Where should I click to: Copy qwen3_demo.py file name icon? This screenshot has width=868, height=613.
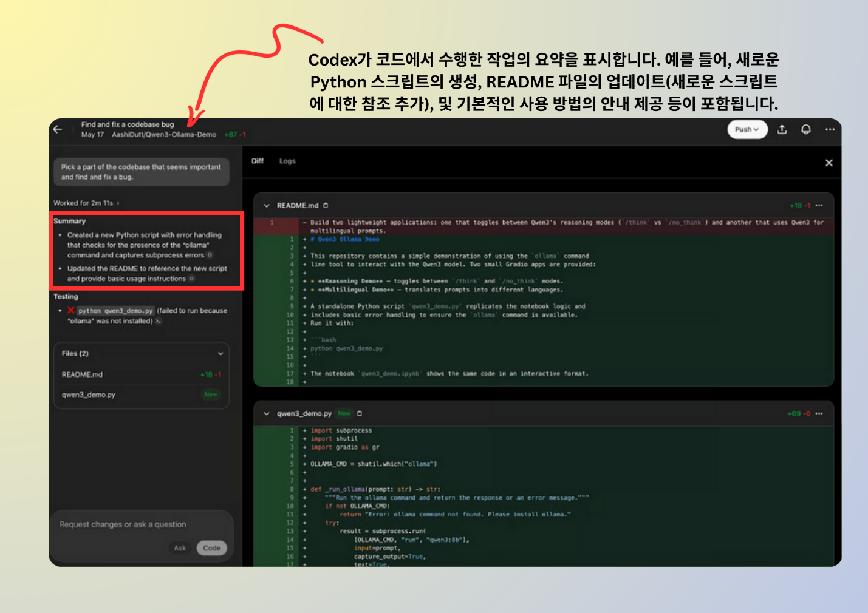360,413
